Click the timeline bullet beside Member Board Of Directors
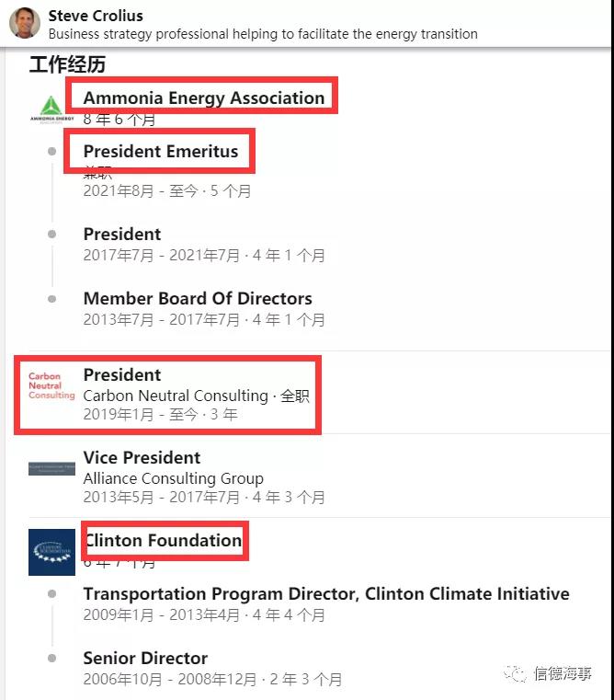The width and height of the screenshot is (614, 700). click(x=52, y=299)
